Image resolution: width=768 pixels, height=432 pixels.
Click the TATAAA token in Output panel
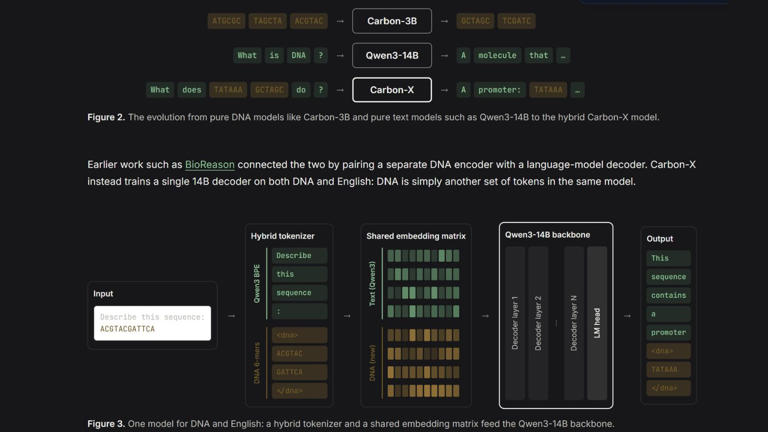click(x=669, y=369)
